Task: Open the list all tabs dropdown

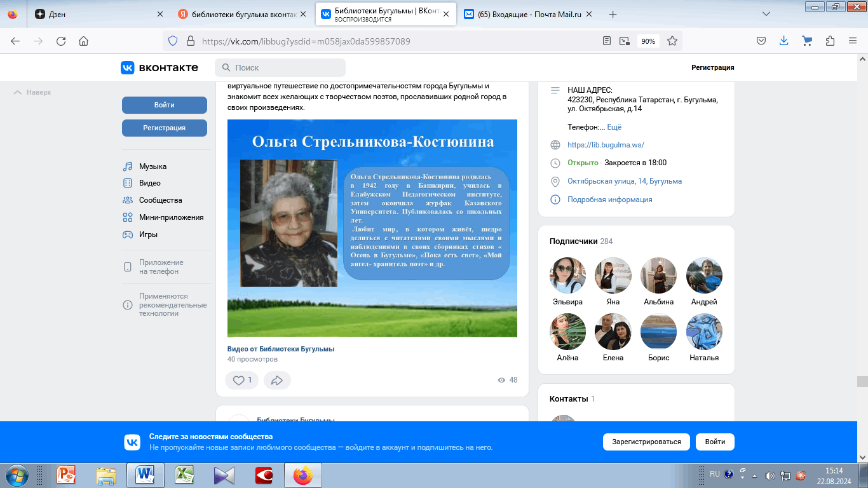Action: tap(766, 14)
